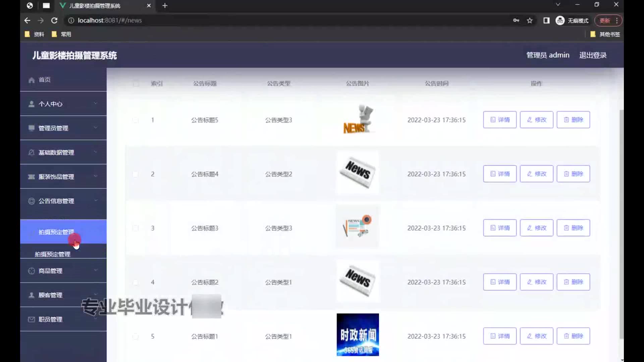Toggle the select-all checkbox in table header
This screenshot has width=644, height=362.
[x=136, y=83]
